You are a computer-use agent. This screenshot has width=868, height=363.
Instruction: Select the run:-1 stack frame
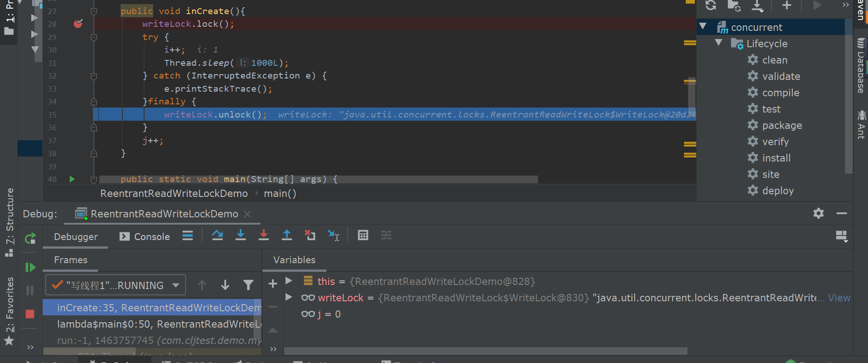click(152, 340)
